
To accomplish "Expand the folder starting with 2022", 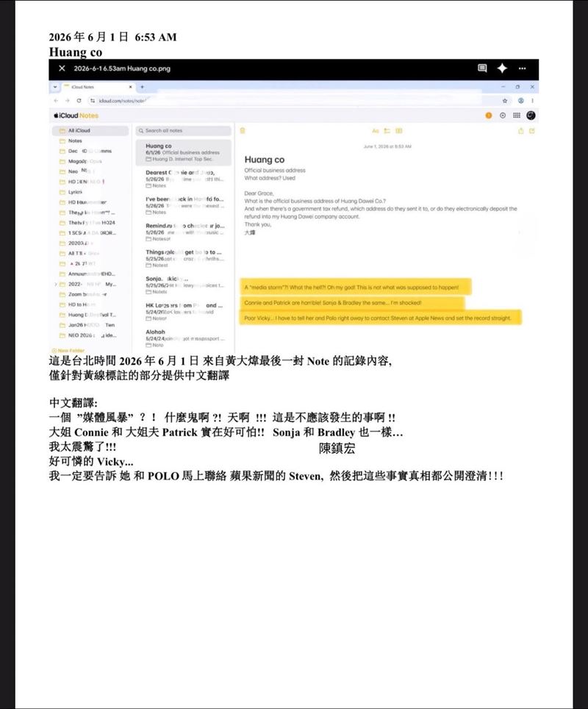I will pyautogui.click(x=56, y=284).
